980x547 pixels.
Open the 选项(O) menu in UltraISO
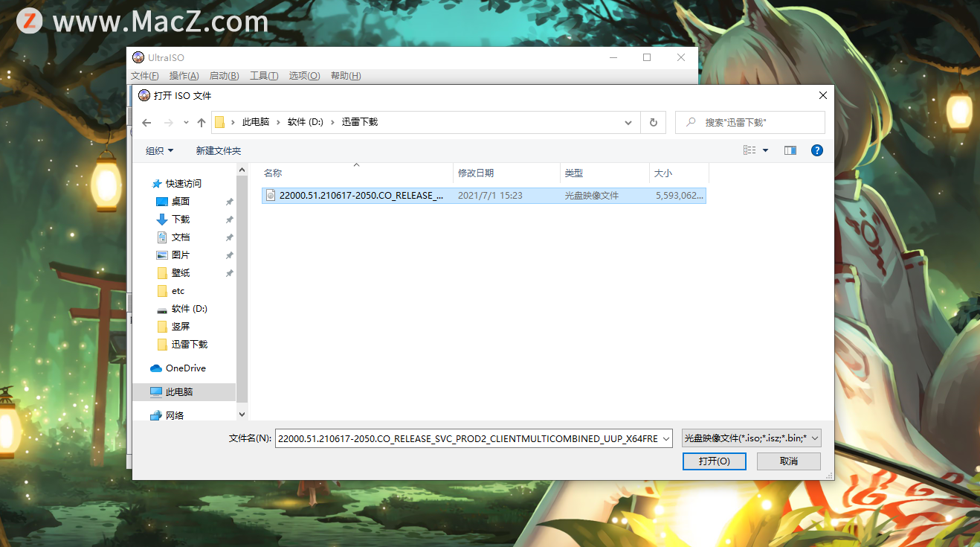(304, 76)
